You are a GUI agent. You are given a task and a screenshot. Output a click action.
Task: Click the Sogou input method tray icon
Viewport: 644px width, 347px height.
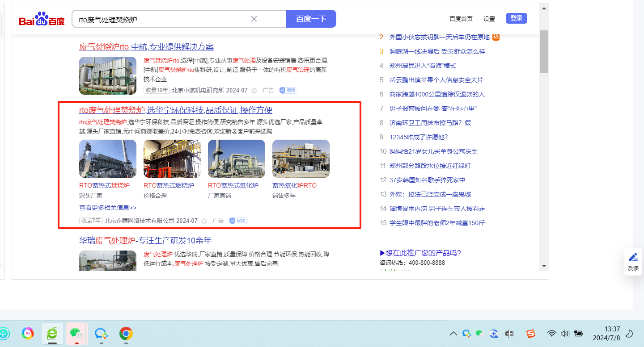(x=531, y=334)
